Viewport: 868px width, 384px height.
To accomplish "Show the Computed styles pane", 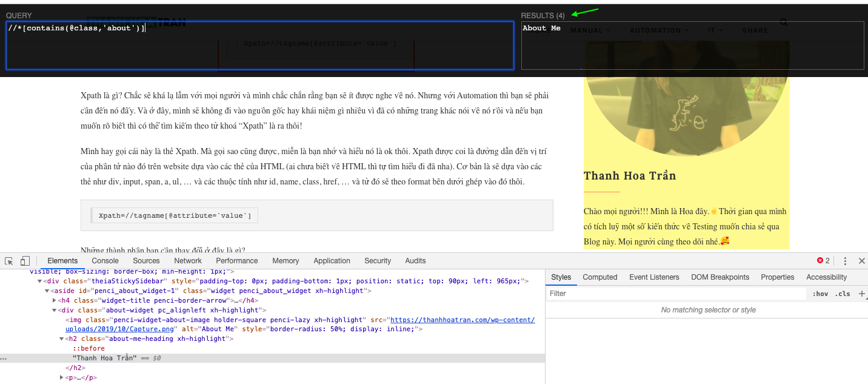I will 600,277.
